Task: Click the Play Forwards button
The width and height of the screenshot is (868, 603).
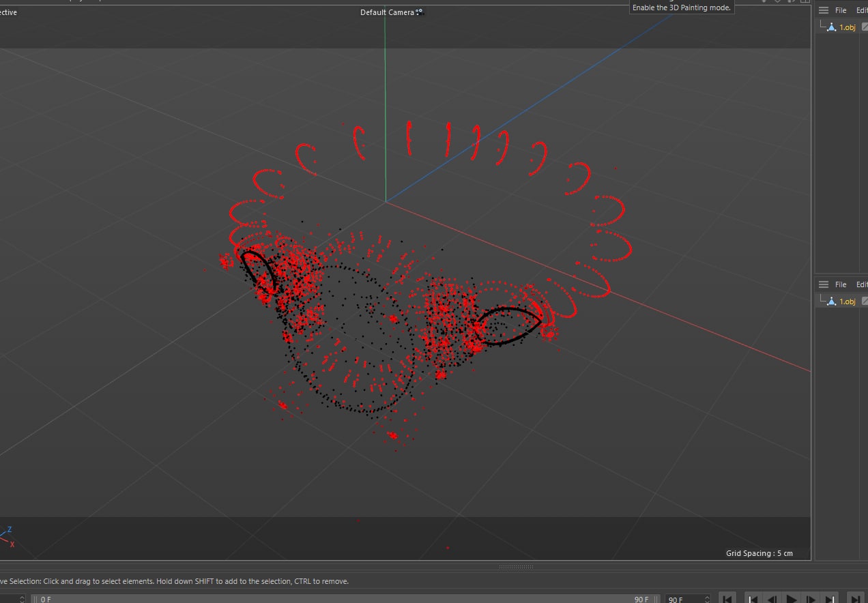Action: click(x=792, y=599)
